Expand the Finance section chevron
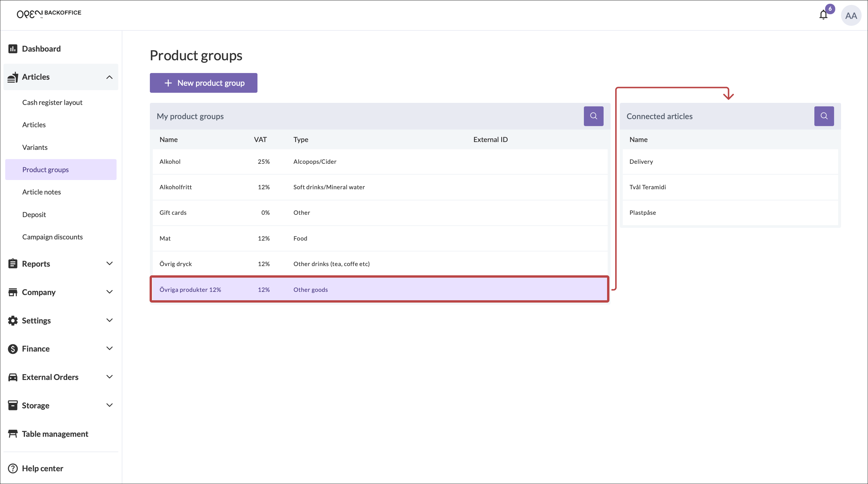This screenshot has height=484, width=868. tap(109, 348)
